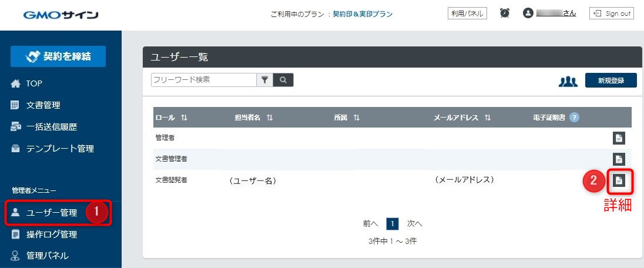
Task: Open ユーザー管理 in the admin menu
Action: [51, 213]
